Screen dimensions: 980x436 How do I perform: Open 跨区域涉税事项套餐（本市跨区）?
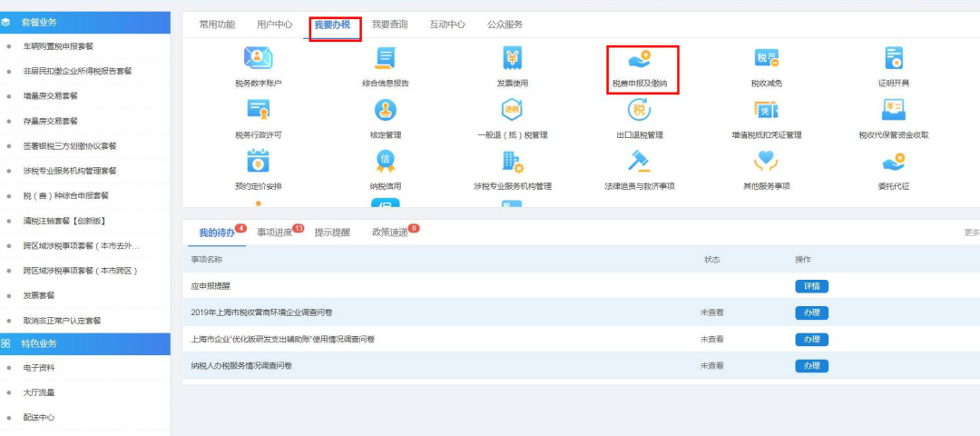[x=80, y=271]
